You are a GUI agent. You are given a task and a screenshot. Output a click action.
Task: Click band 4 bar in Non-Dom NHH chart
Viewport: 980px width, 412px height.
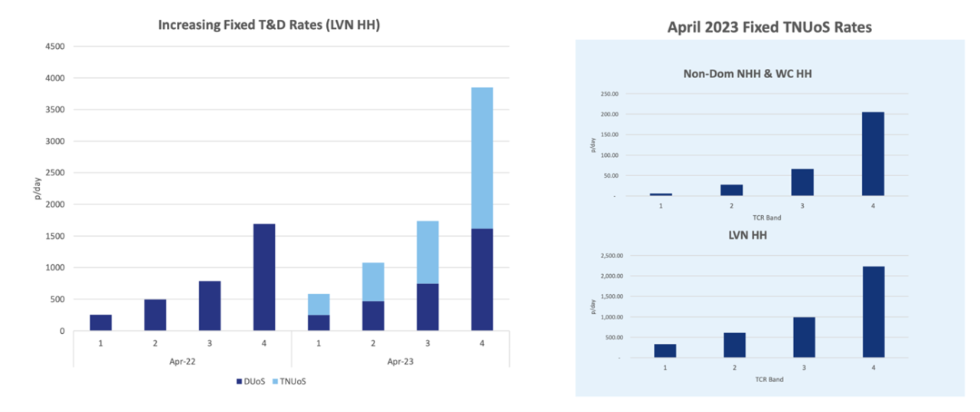[x=873, y=154]
